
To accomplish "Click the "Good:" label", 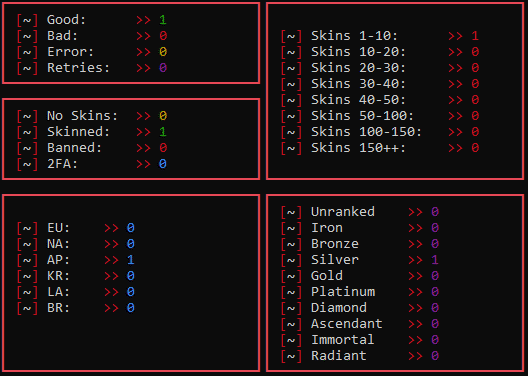I will [66, 20].
